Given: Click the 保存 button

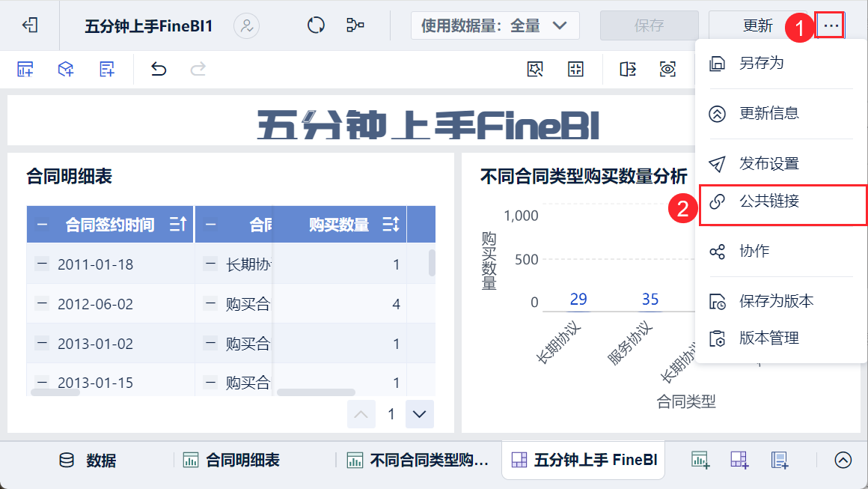Looking at the screenshot, I should tap(649, 25).
